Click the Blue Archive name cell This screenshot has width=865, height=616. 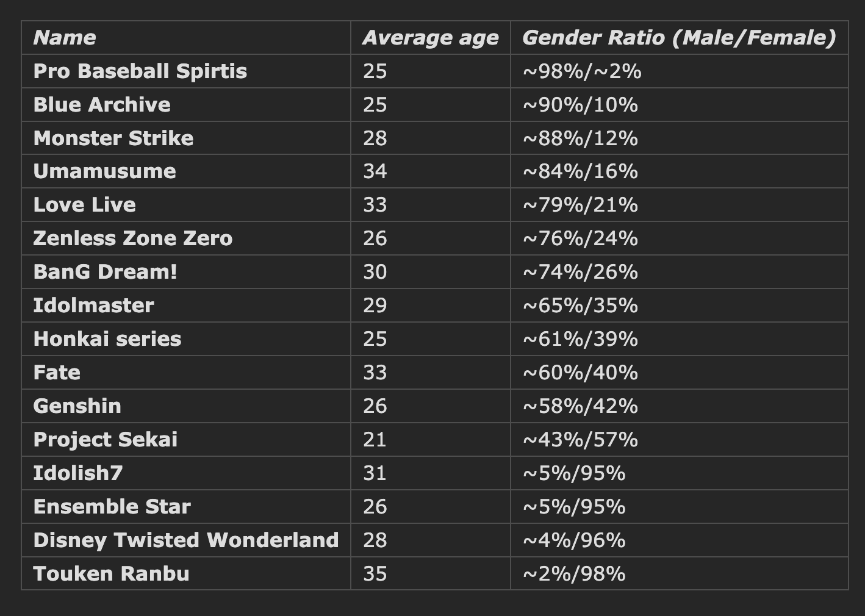click(x=102, y=105)
